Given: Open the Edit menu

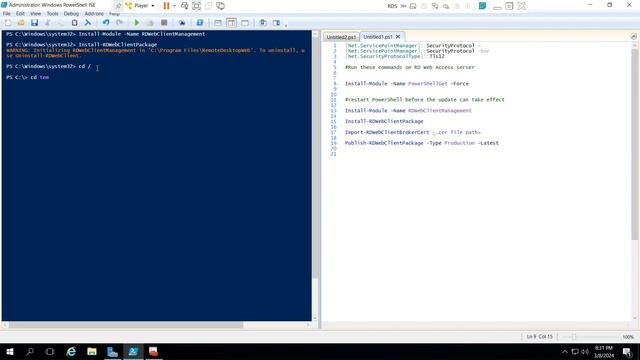Looking at the screenshot, I should (x=20, y=13).
